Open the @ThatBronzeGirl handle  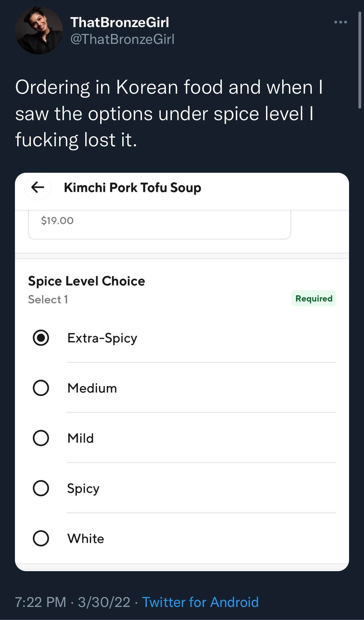coord(122,39)
